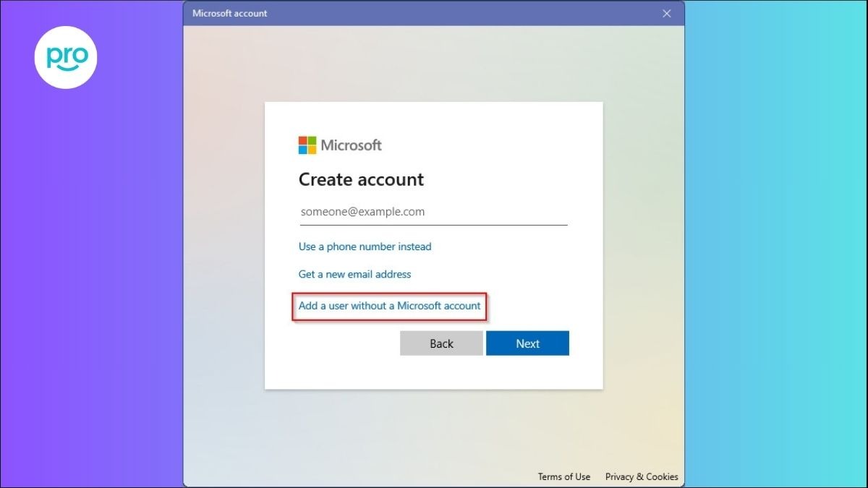This screenshot has width=868, height=488.
Task: Click the email input field
Action: 433,213
